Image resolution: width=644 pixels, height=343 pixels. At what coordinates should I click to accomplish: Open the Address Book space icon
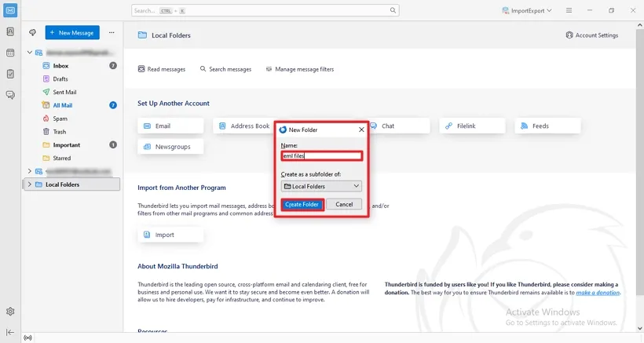tap(10, 31)
